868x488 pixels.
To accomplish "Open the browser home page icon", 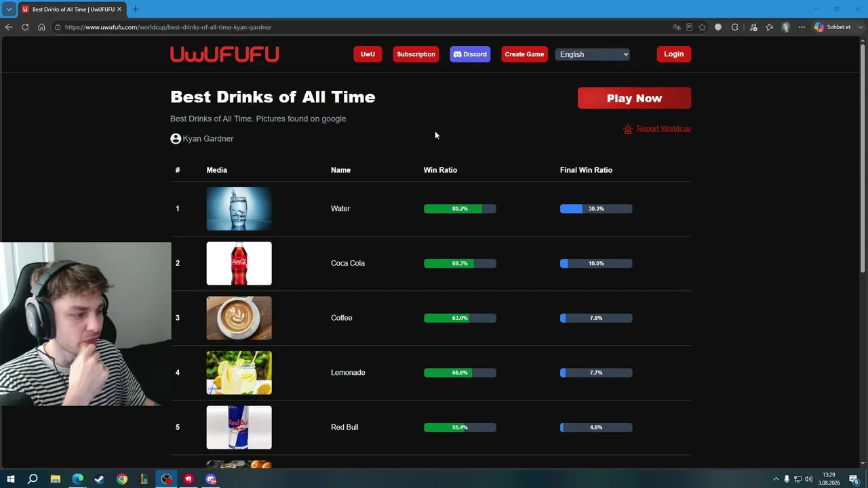I will click(x=41, y=27).
